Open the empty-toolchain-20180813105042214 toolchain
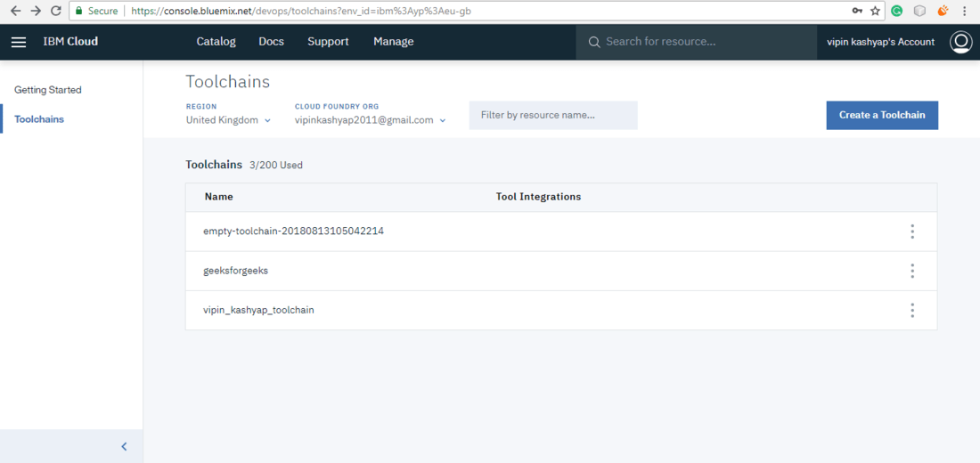The width and height of the screenshot is (980, 463). point(294,231)
